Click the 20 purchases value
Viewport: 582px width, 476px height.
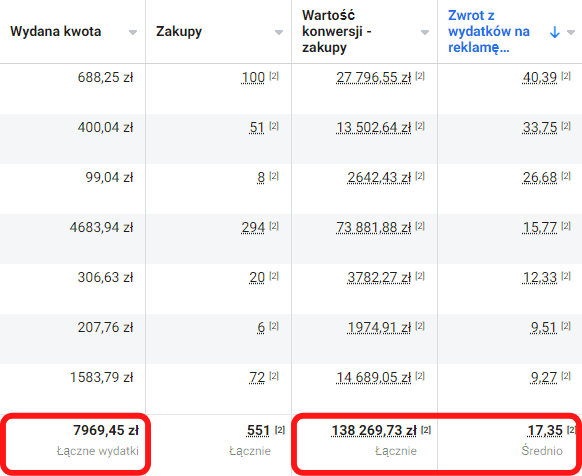(x=257, y=277)
